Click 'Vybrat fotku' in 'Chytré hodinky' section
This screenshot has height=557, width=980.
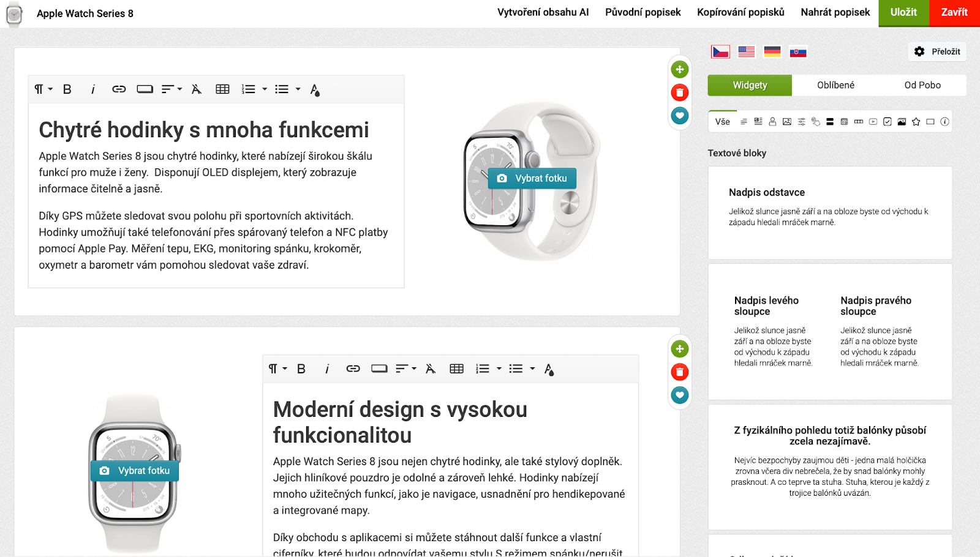pyautogui.click(x=532, y=178)
